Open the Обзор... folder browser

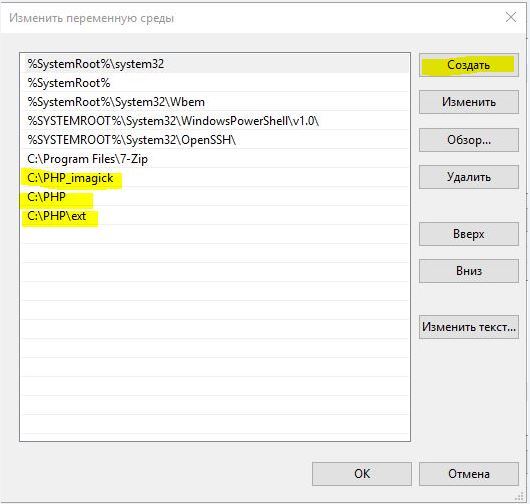click(468, 140)
